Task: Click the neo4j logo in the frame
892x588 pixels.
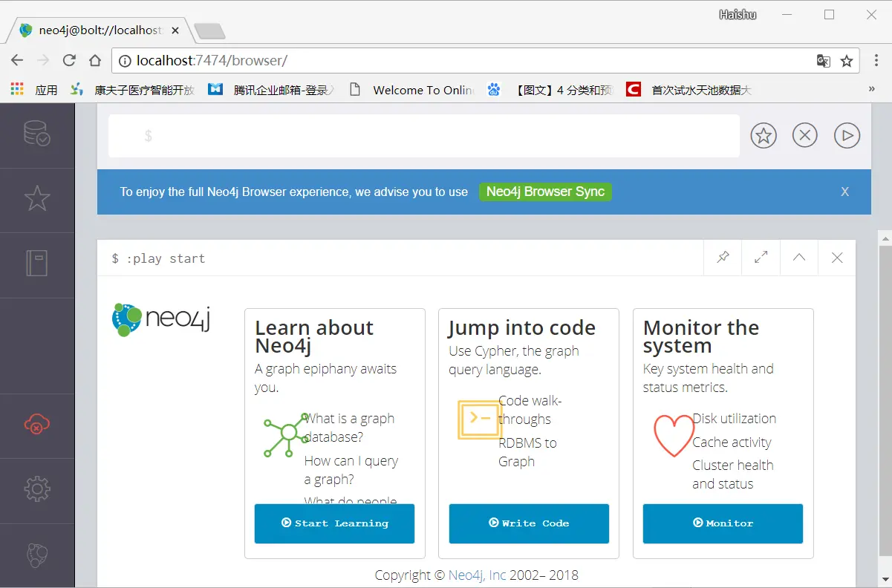Action: 161,319
